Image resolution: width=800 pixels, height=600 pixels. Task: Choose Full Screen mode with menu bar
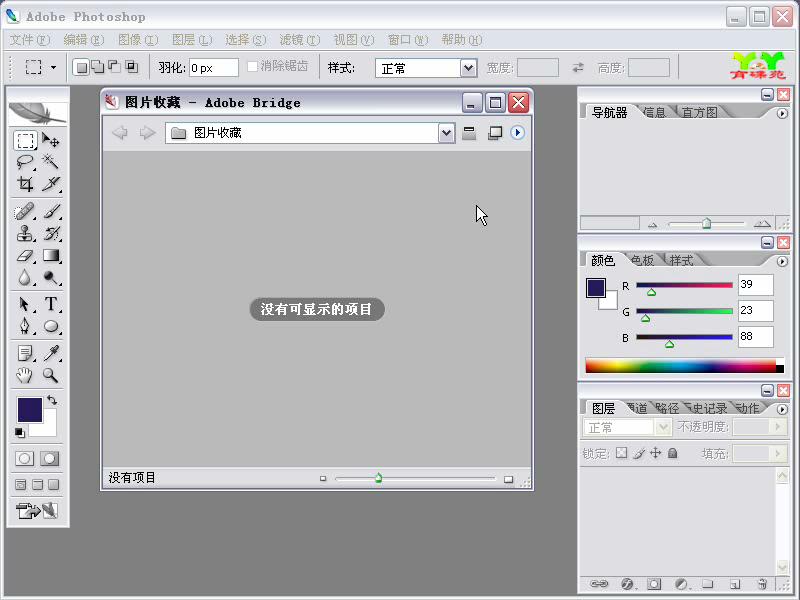coord(37,485)
